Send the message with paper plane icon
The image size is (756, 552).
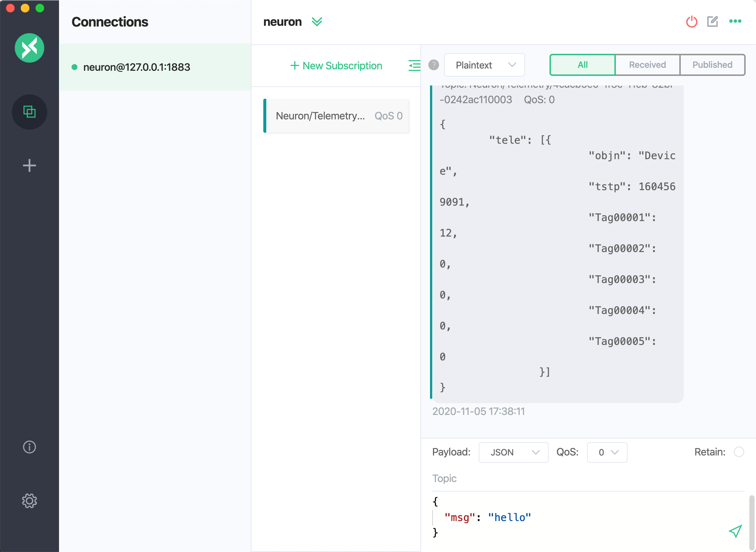(x=735, y=531)
